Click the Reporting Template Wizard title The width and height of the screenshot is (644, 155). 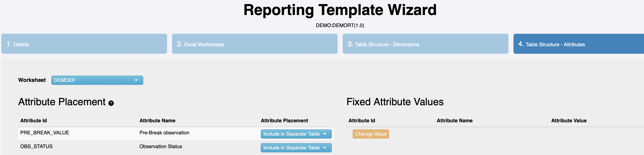pyautogui.click(x=340, y=10)
